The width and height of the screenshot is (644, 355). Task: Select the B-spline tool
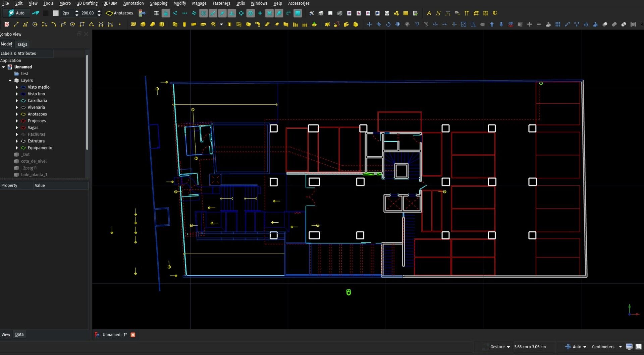[x=91, y=24]
